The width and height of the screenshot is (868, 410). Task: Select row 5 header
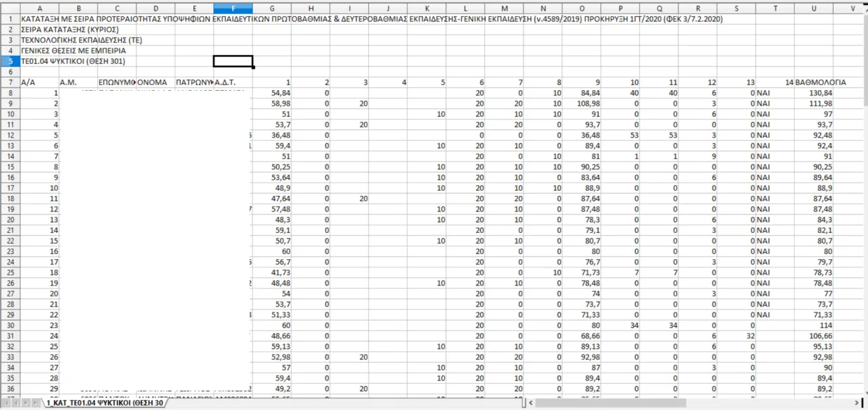click(10, 61)
